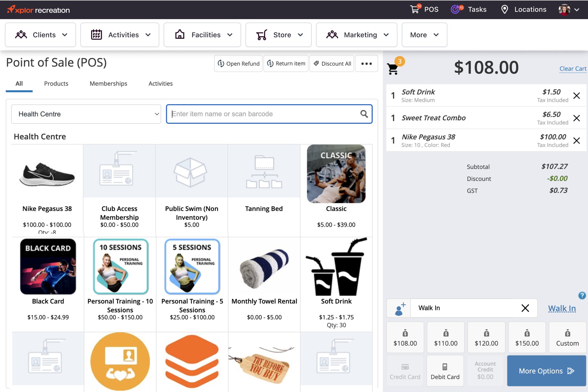Select the orange membership card heart tile
The image size is (588, 392).
coord(120,362)
